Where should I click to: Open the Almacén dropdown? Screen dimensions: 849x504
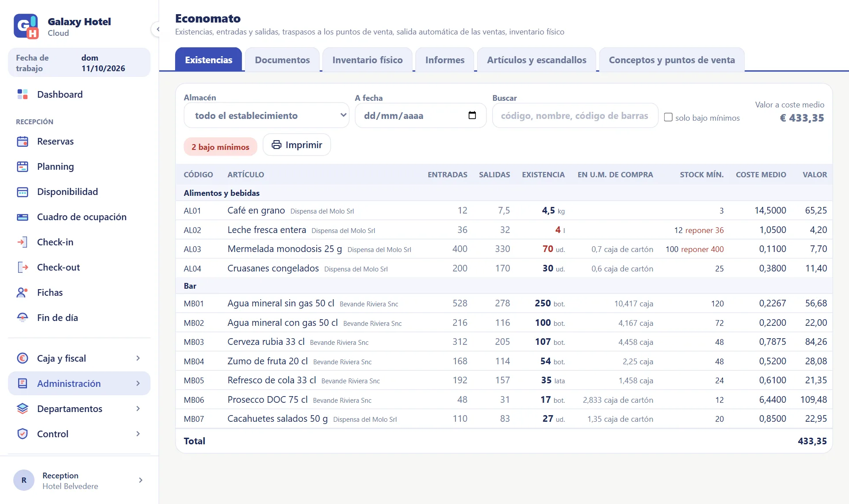point(267,115)
